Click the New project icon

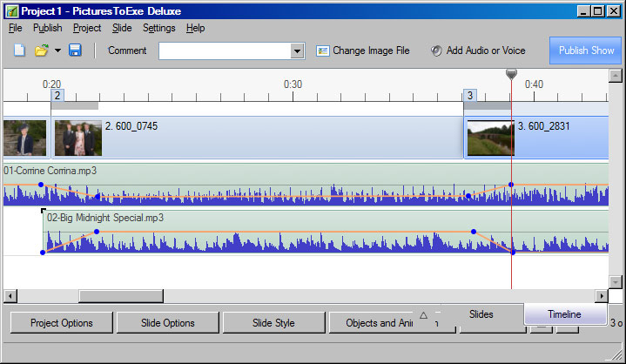click(x=19, y=51)
